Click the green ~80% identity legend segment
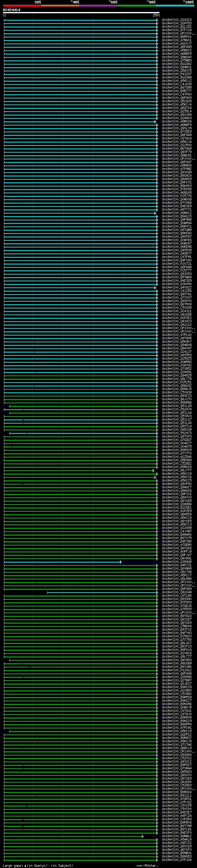Image resolution: width=197 pixels, height=868 pixels. pyautogui.click(x=137, y=6)
